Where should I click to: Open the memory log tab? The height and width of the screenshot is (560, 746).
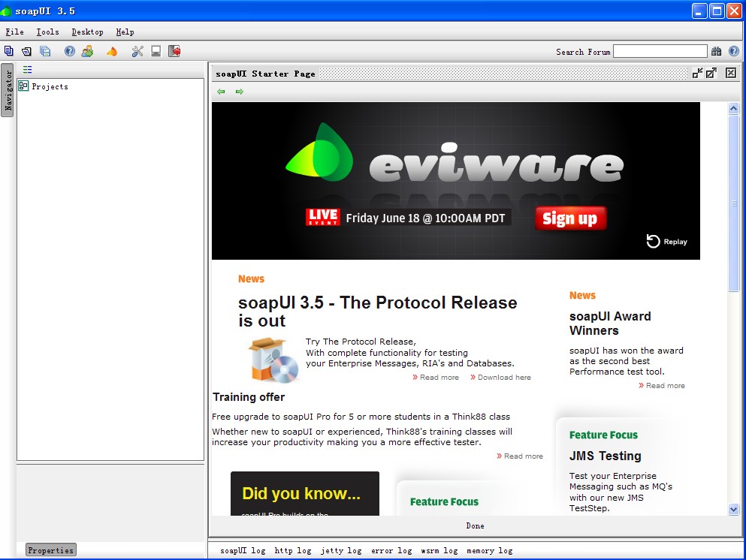[x=490, y=550]
